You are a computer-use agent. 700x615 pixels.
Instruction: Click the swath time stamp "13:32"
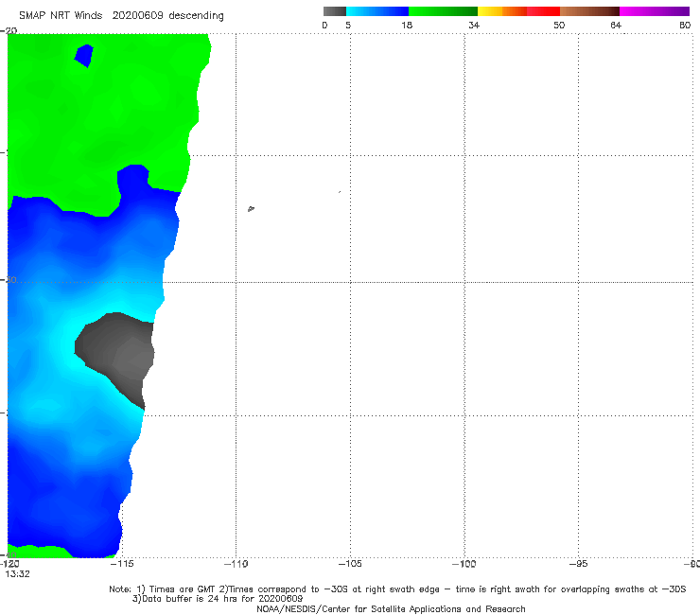click(17, 574)
